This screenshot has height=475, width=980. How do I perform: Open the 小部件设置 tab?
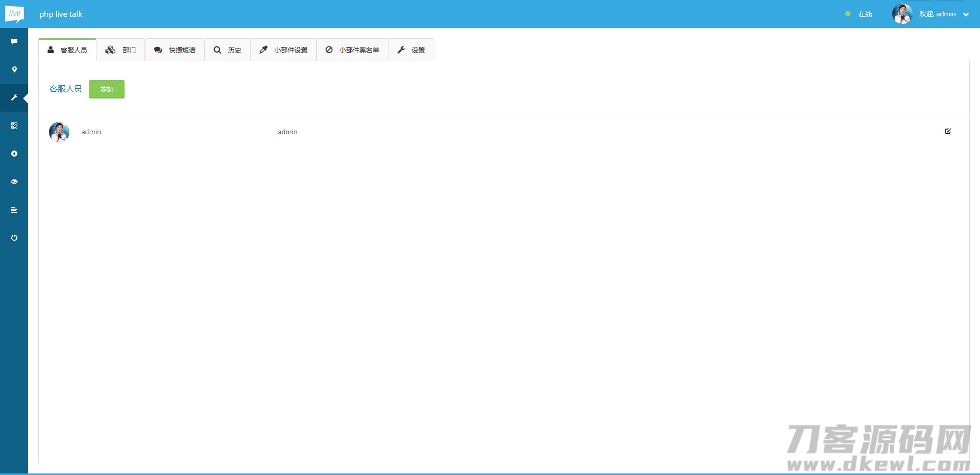(284, 50)
